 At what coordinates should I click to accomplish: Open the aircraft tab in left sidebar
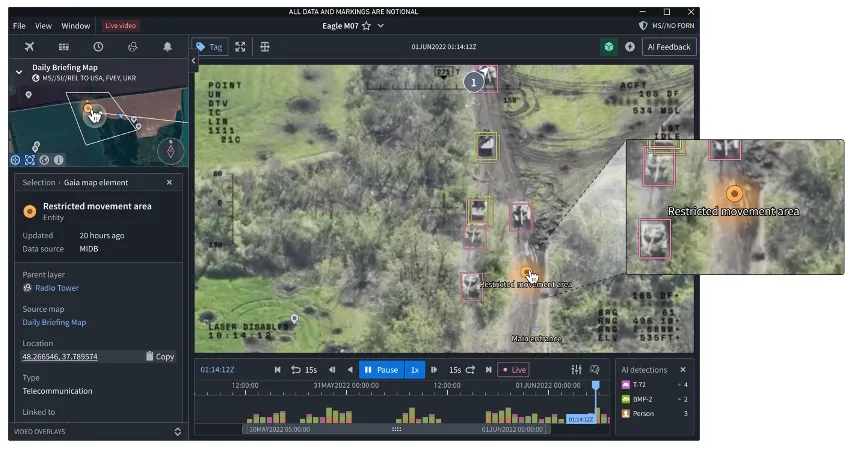pos(28,47)
